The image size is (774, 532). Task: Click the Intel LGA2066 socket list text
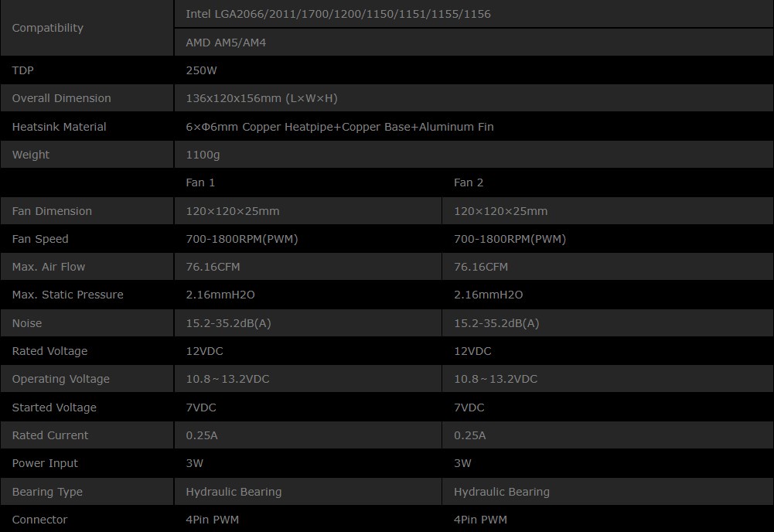pos(338,14)
